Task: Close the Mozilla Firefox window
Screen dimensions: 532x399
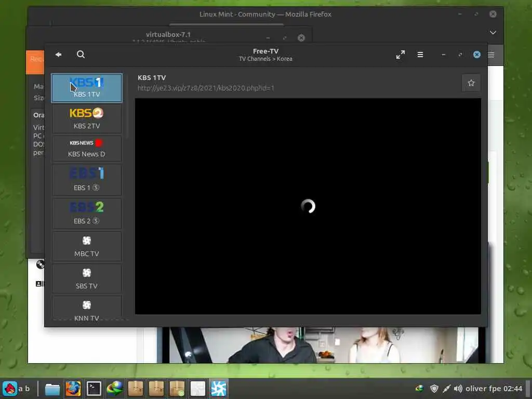Action: [x=493, y=14]
